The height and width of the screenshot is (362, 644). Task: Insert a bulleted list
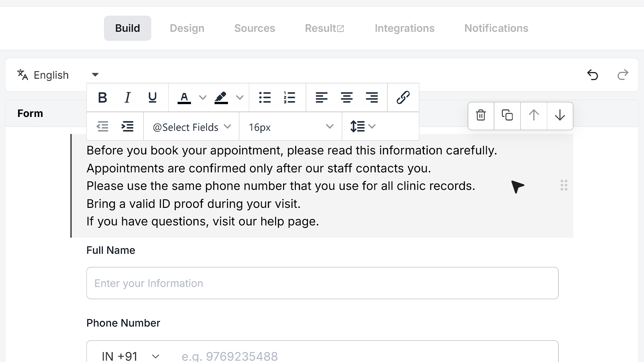[x=265, y=98]
